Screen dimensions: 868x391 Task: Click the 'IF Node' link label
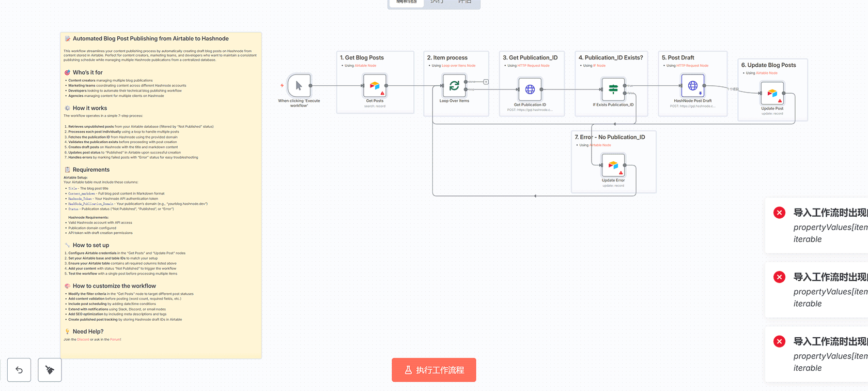[x=599, y=66]
